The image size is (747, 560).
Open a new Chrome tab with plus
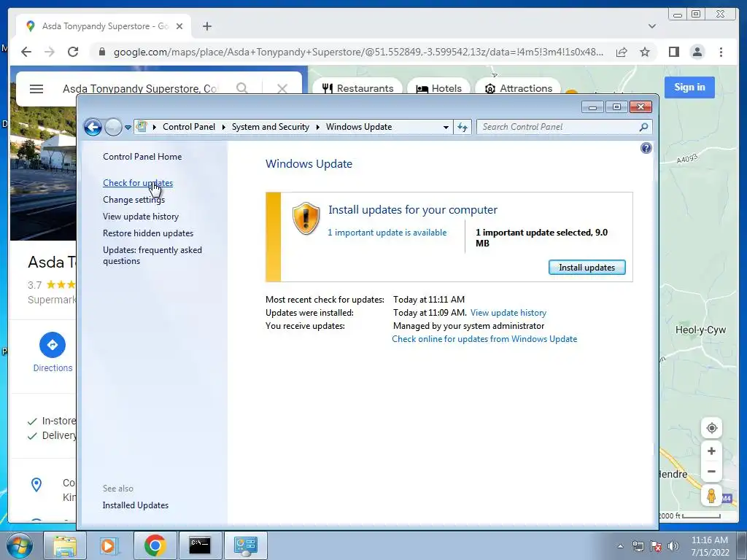point(206,26)
